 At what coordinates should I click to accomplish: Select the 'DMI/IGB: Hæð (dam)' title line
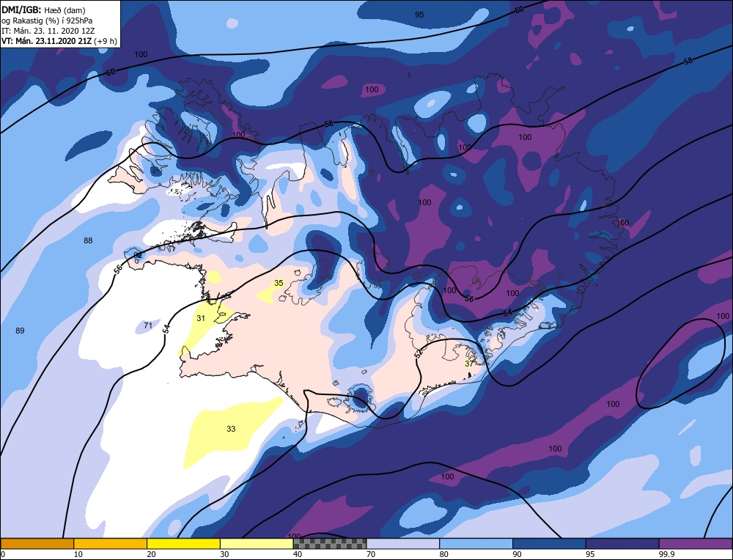coord(43,10)
